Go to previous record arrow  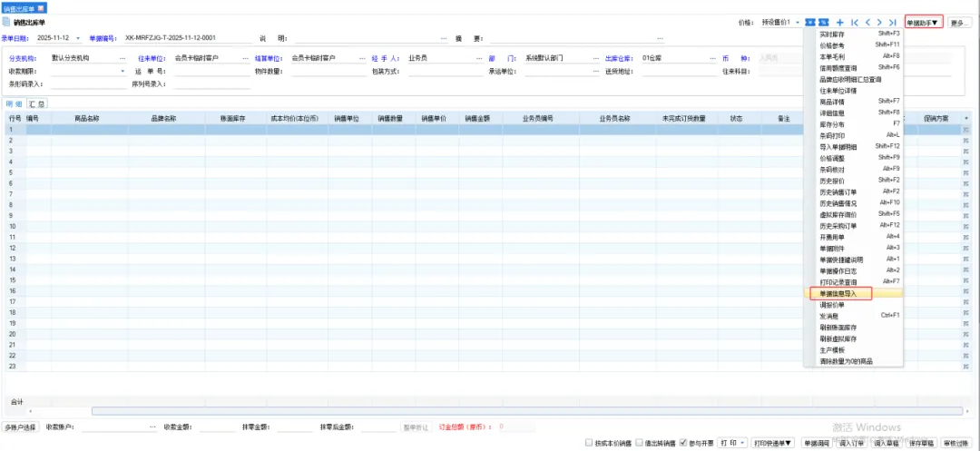point(867,22)
